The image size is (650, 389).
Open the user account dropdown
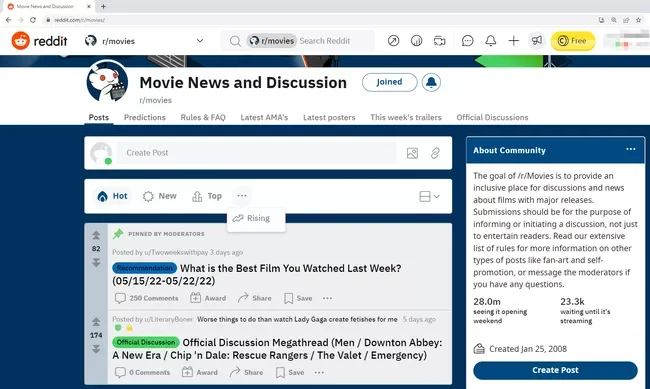pos(626,41)
